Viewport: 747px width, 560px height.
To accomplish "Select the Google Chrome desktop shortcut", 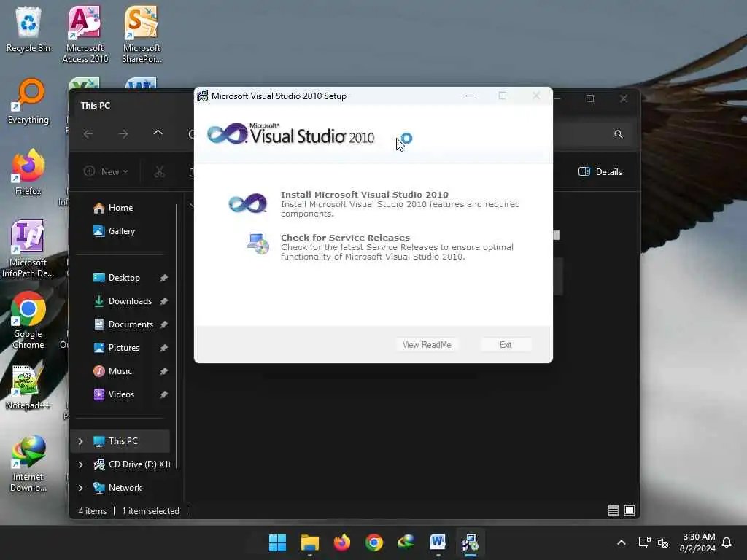I will point(28,320).
